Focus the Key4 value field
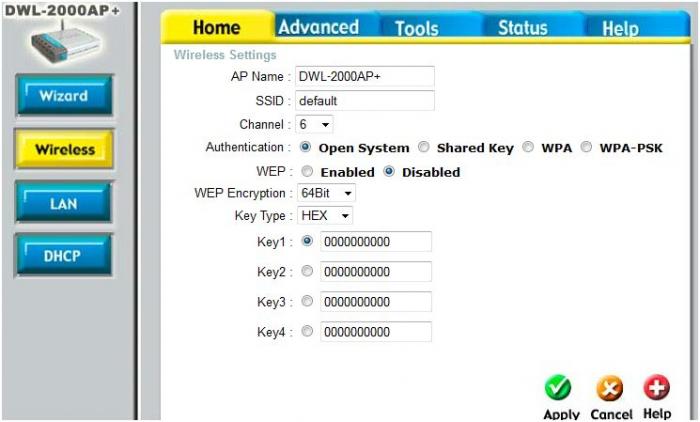This screenshot has width=700, height=422. pyautogui.click(x=376, y=332)
